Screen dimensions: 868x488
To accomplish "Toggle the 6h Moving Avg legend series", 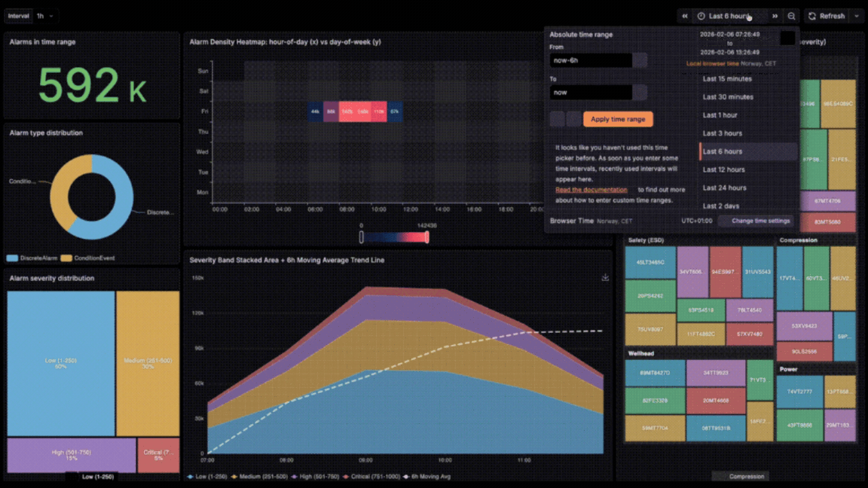I will pos(427,477).
